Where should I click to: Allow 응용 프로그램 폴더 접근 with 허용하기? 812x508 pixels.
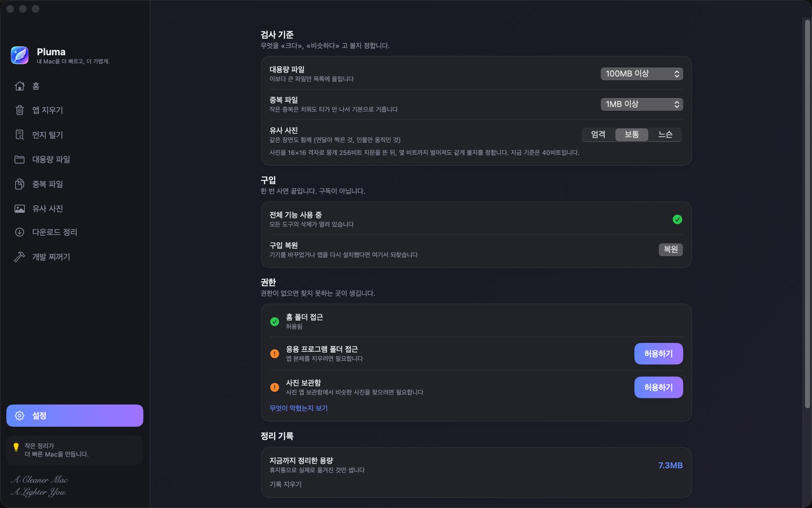tap(658, 354)
